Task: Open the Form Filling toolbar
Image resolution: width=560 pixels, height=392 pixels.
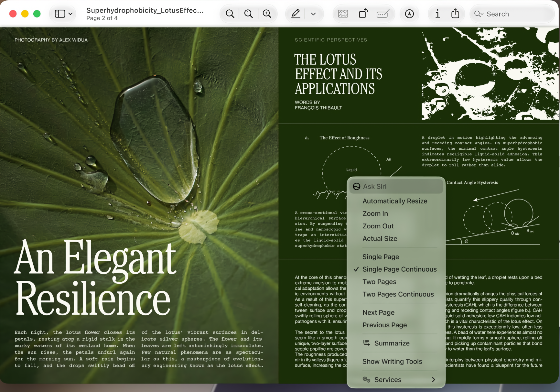Action: (383, 14)
